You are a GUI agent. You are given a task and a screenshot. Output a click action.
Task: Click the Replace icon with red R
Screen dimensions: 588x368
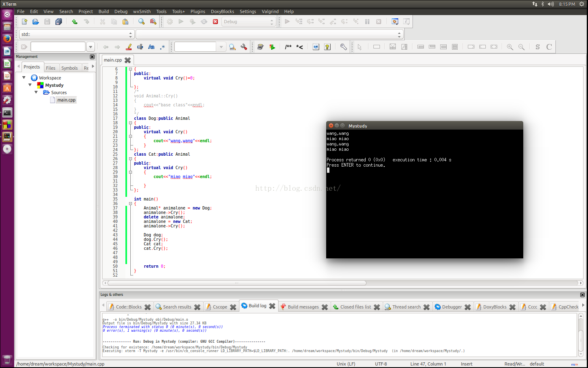[x=153, y=22]
